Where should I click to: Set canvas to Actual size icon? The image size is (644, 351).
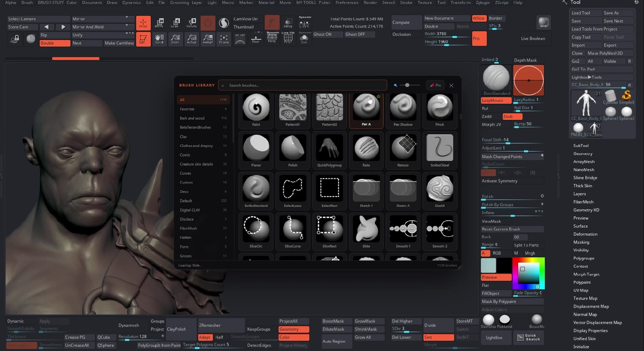[x=192, y=39]
